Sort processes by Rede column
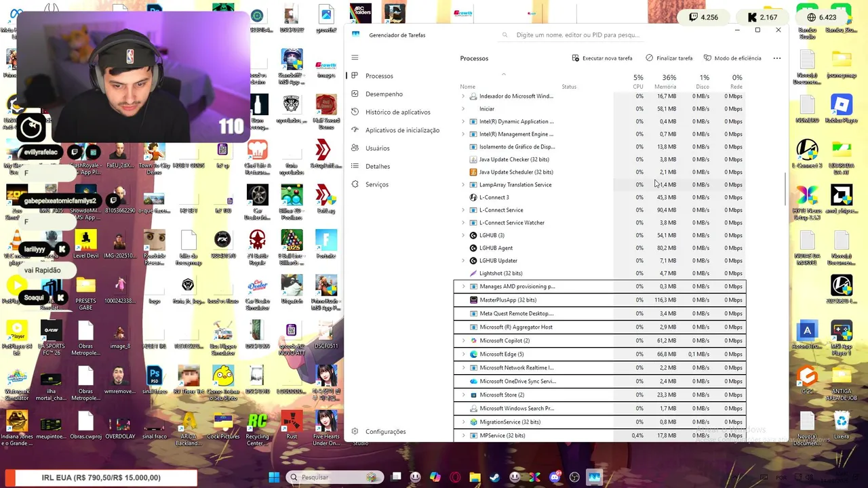The height and width of the screenshot is (488, 868). pyautogui.click(x=736, y=81)
